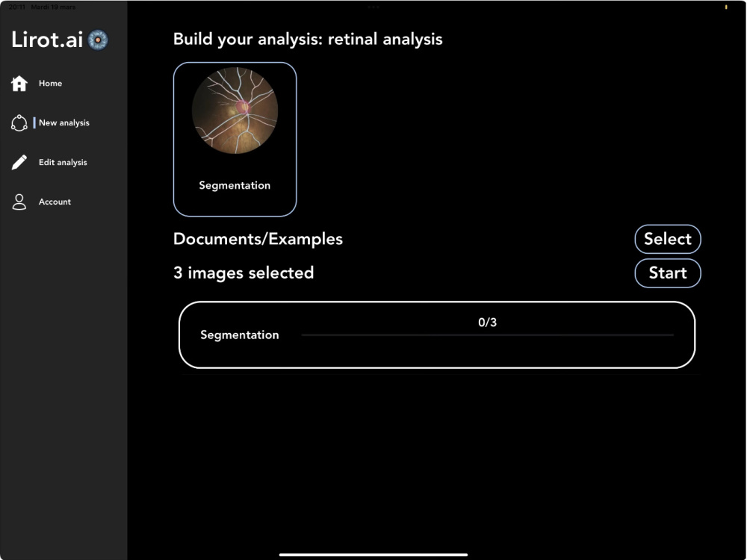Click the Home house icon
The height and width of the screenshot is (560, 747).
point(19,84)
